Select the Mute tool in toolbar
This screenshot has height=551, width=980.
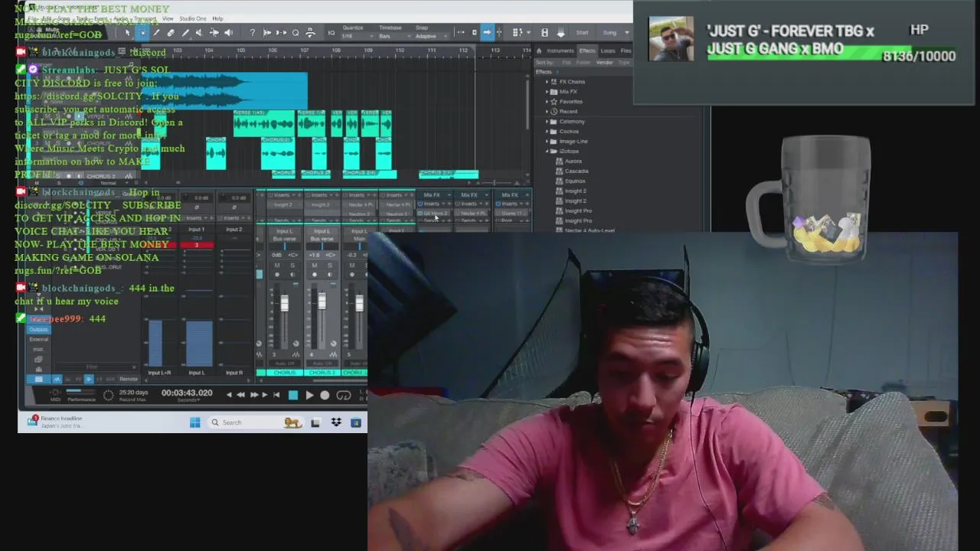pyautogui.click(x=199, y=33)
